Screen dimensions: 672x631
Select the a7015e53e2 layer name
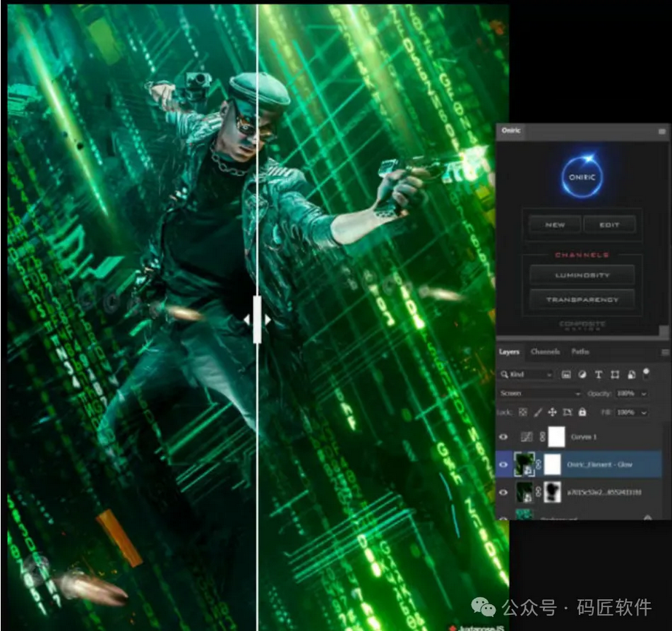pos(604,493)
